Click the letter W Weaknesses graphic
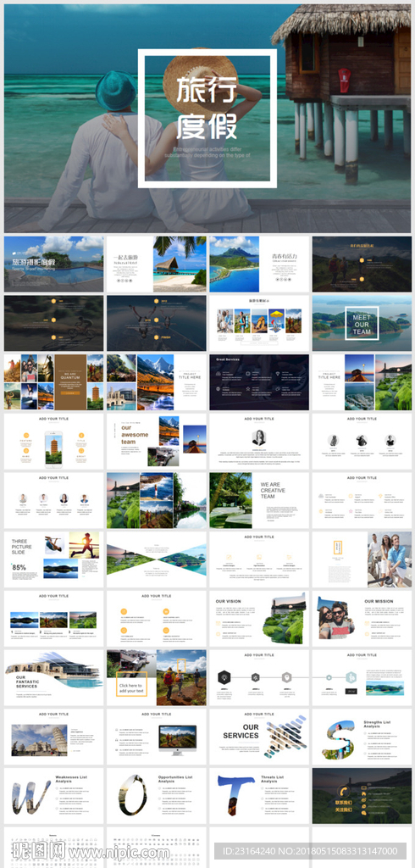This screenshot has height=868, width=415. [29, 797]
